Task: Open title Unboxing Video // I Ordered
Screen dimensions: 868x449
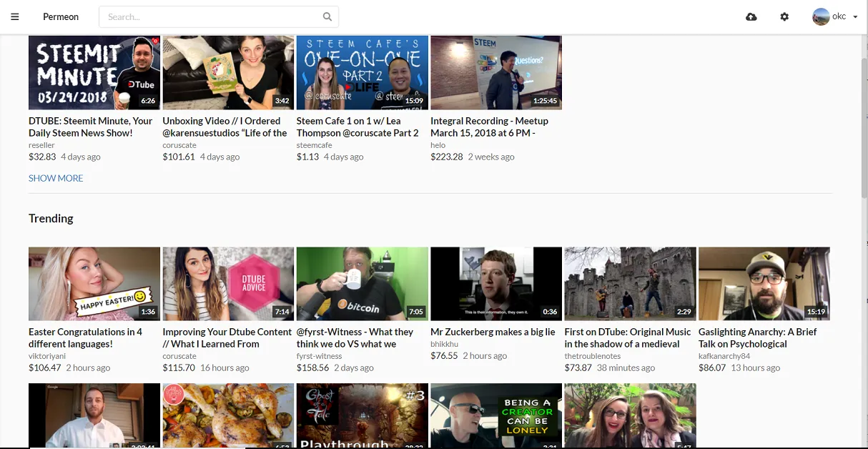Action: coord(225,127)
